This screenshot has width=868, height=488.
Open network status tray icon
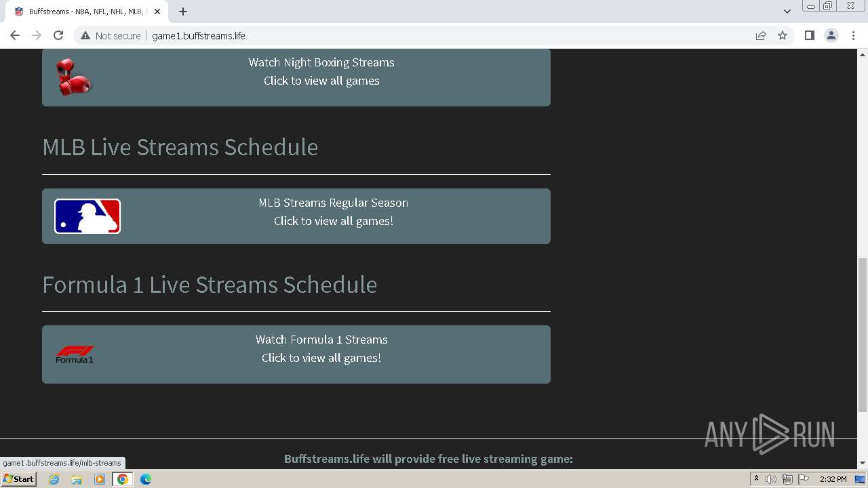point(787,479)
